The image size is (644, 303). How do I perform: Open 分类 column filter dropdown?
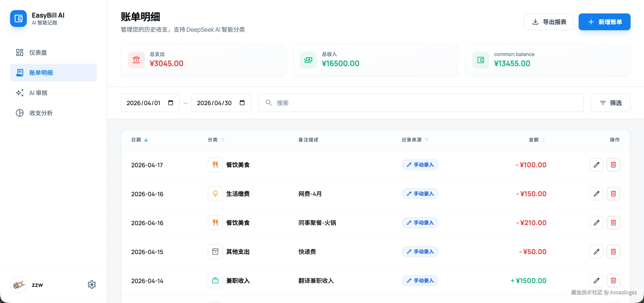(222, 140)
